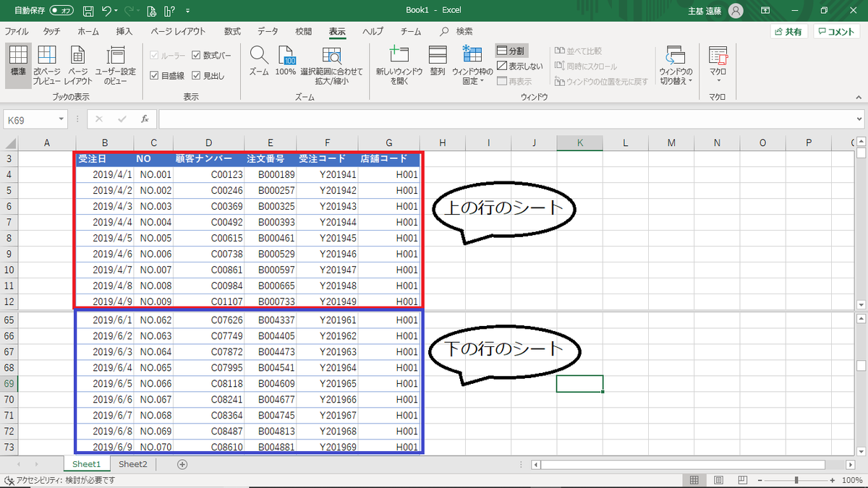Uncheck the 見出し headings checkbox
The height and width of the screenshot is (488, 868).
pyautogui.click(x=196, y=75)
